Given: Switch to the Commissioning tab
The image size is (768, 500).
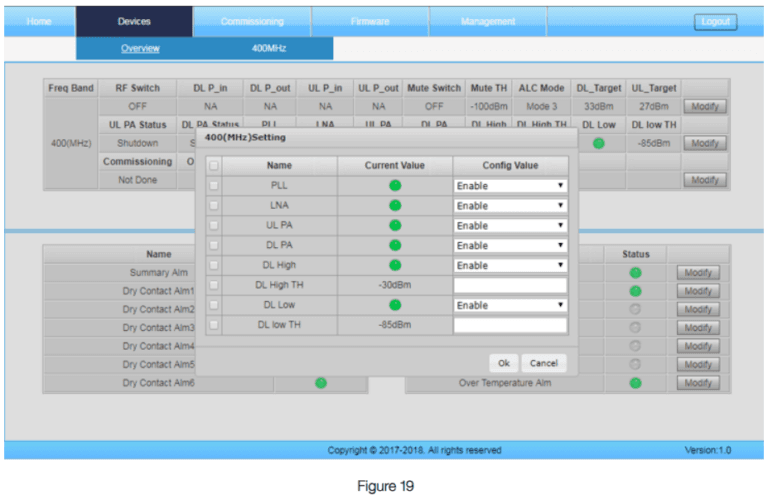Looking at the screenshot, I should 252,21.
